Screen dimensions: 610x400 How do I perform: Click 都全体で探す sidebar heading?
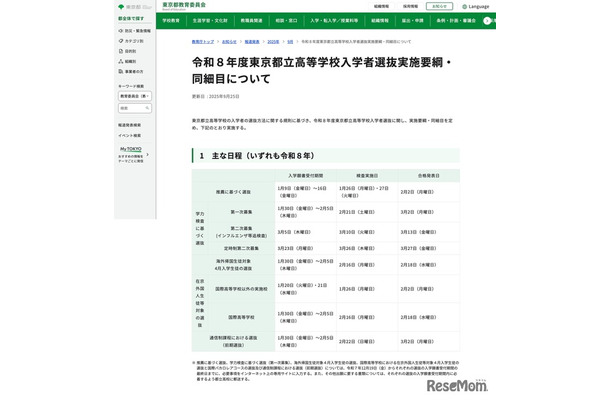point(131,18)
